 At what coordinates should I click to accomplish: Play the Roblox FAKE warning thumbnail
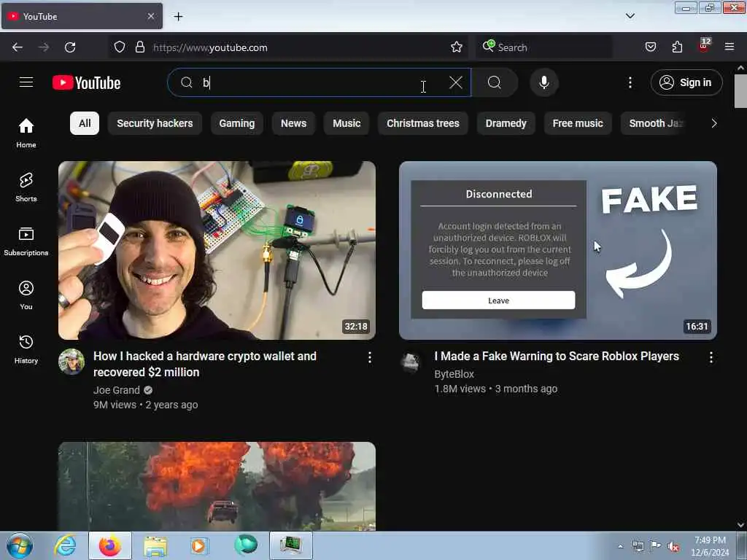(x=558, y=251)
